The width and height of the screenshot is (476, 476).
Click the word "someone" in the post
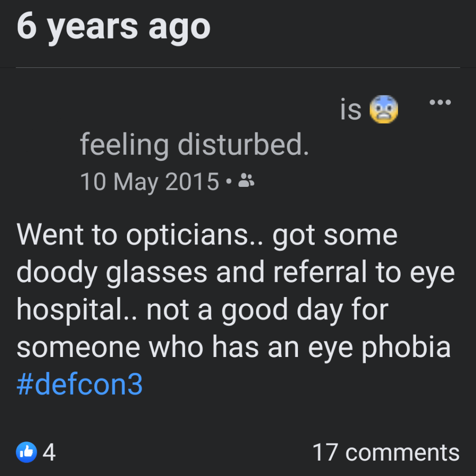[x=78, y=347]
